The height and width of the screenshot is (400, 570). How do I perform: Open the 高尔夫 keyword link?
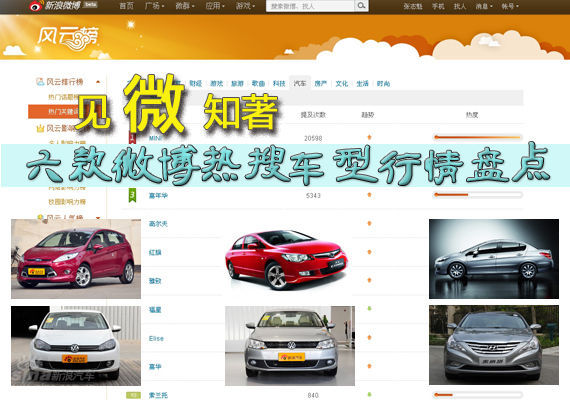158,224
